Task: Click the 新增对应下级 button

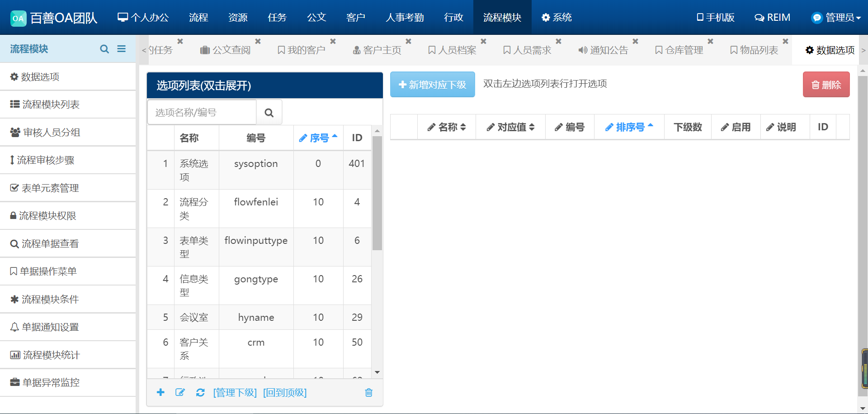Action: point(432,85)
